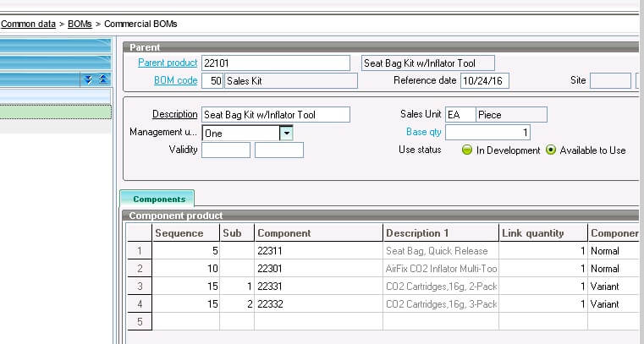The image size is (644, 344).
Task: Open the Common data breadcrumb link
Action: point(28,24)
